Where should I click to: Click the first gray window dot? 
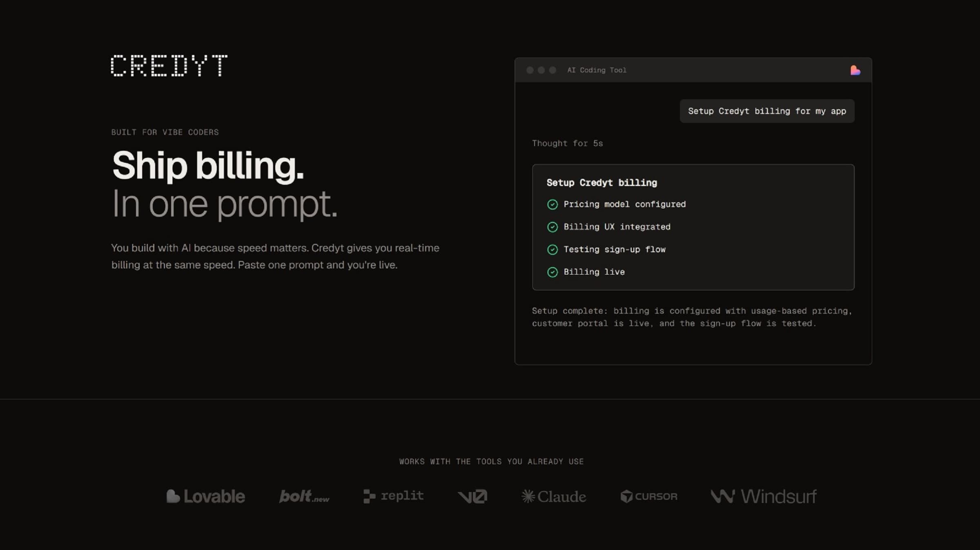tap(530, 70)
